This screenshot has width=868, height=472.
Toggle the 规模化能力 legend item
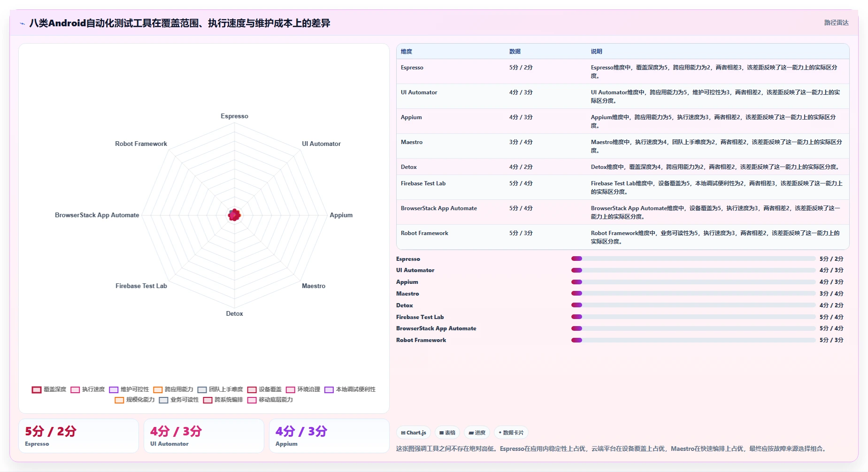coord(135,400)
